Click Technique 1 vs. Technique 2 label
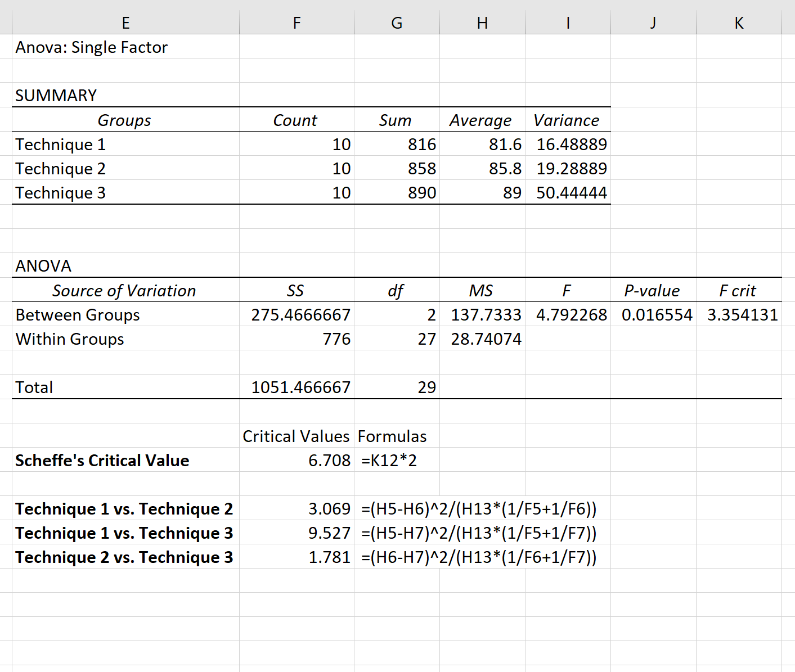795x672 pixels. point(125,508)
